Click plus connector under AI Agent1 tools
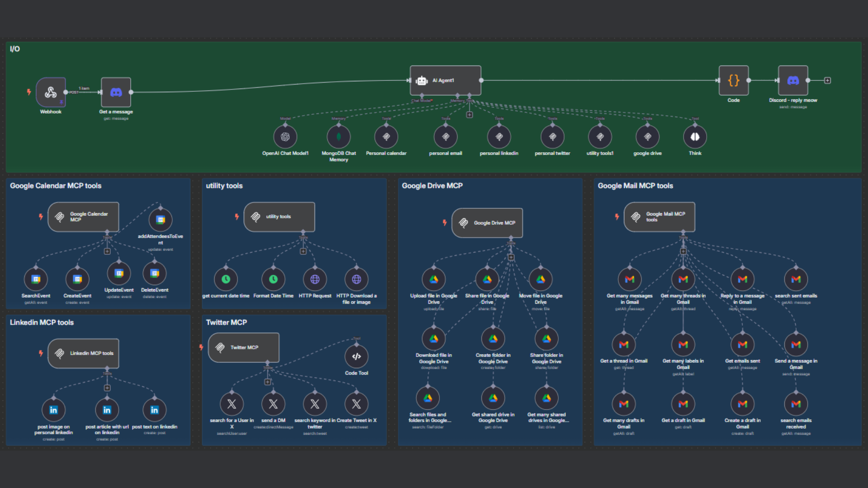Screen dimensions: 868x488 pos(470,115)
